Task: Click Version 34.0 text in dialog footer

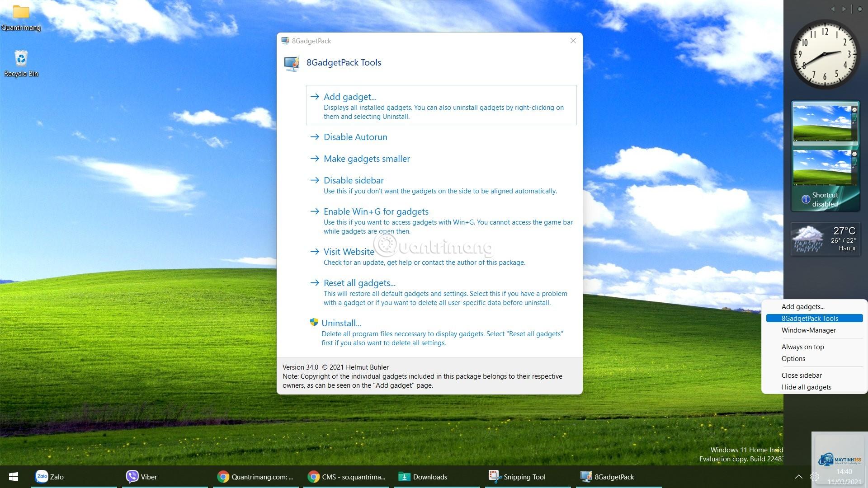Action: click(300, 367)
